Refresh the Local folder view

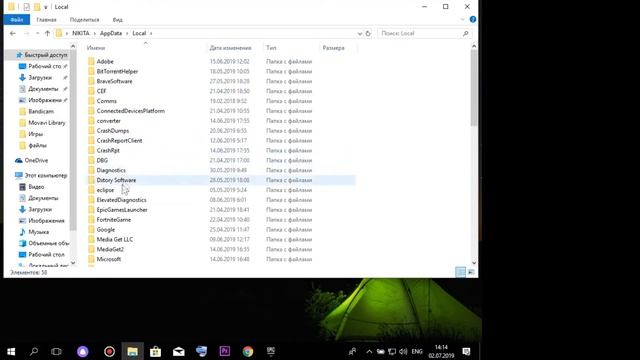click(368, 33)
